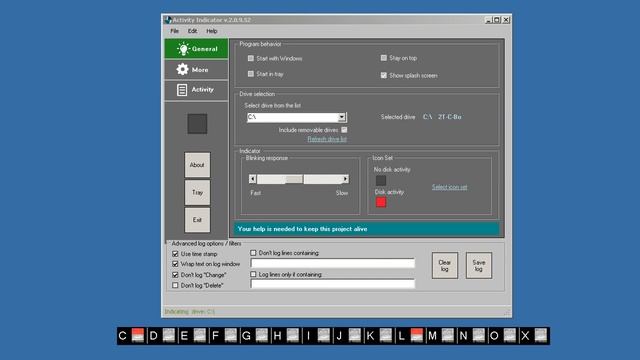Uncheck Wrap text on log window
Viewport: 640px width, 360px height.
[175, 264]
